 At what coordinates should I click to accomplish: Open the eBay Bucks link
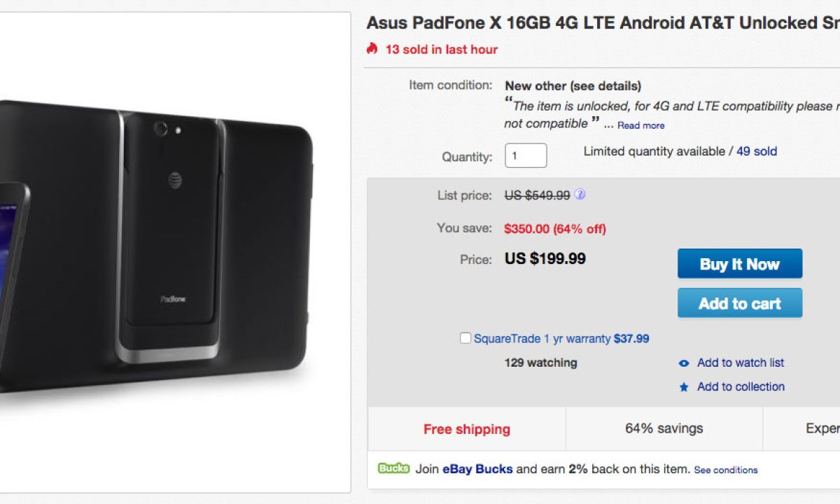[x=477, y=469]
